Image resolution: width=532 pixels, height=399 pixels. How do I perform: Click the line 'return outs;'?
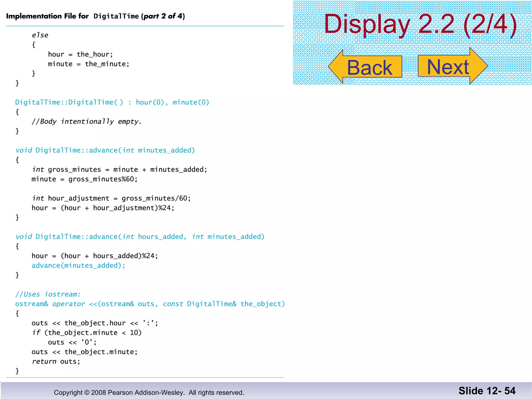(x=56, y=362)
